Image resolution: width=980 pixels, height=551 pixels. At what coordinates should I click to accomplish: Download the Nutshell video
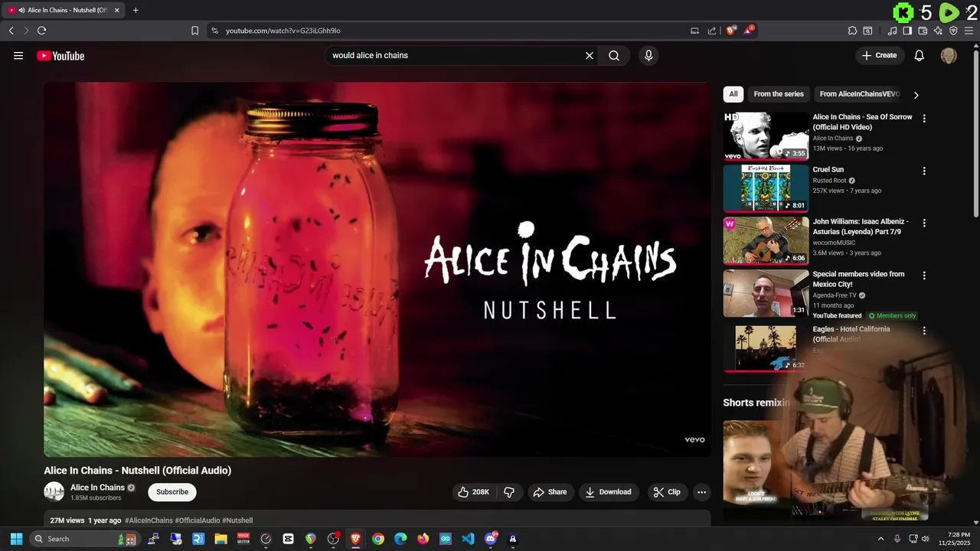(609, 492)
